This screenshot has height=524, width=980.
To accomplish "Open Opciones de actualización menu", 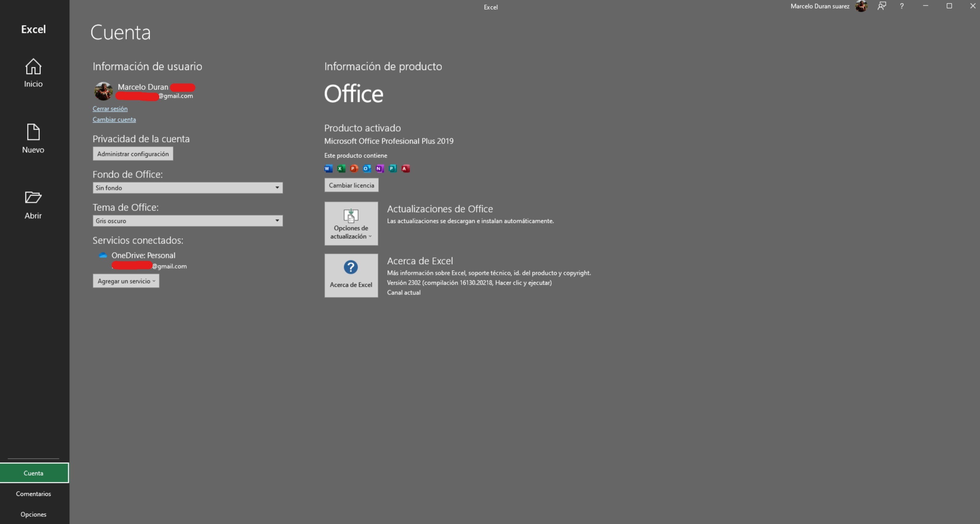I will point(351,224).
